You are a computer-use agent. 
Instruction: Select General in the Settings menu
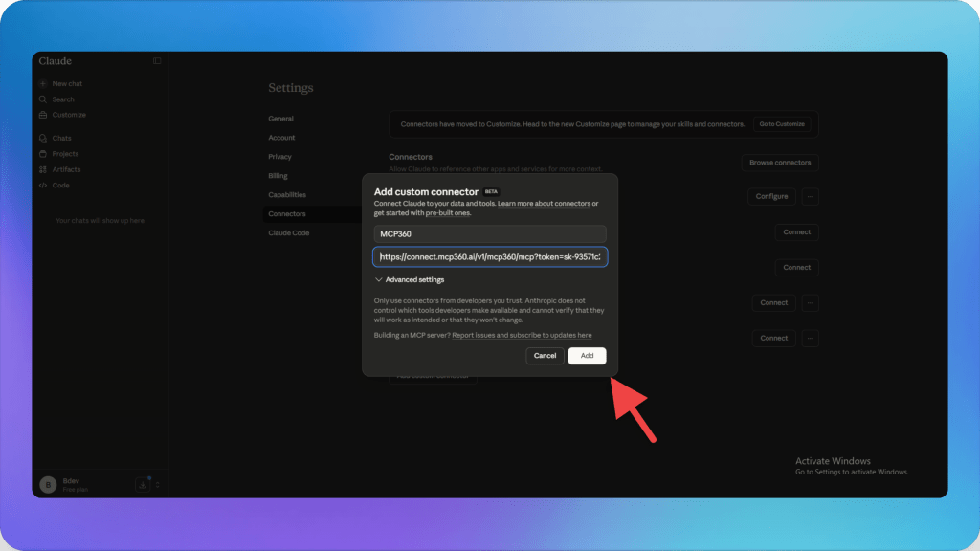pyautogui.click(x=280, y=119)
